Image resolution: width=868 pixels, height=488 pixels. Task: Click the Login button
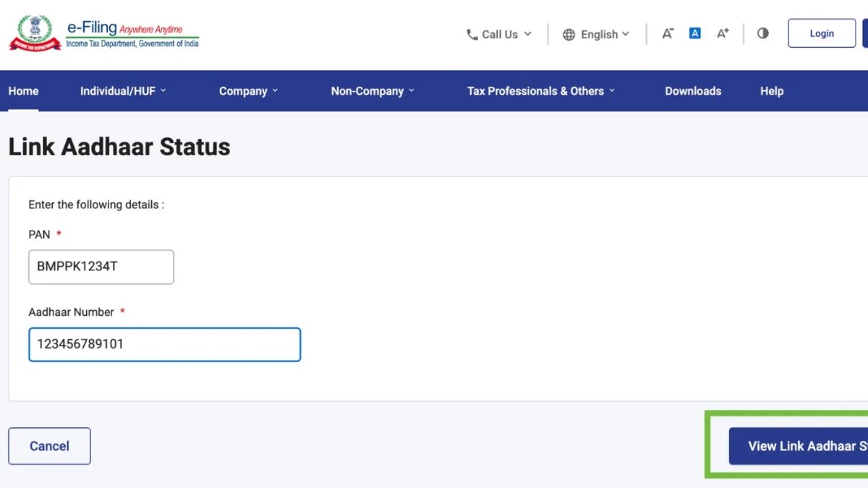(822, 33)
